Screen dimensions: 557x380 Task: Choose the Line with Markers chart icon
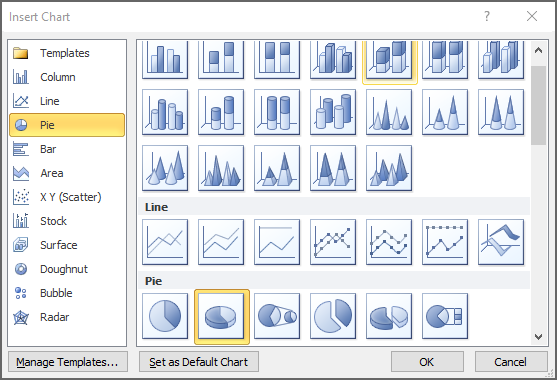333,242
